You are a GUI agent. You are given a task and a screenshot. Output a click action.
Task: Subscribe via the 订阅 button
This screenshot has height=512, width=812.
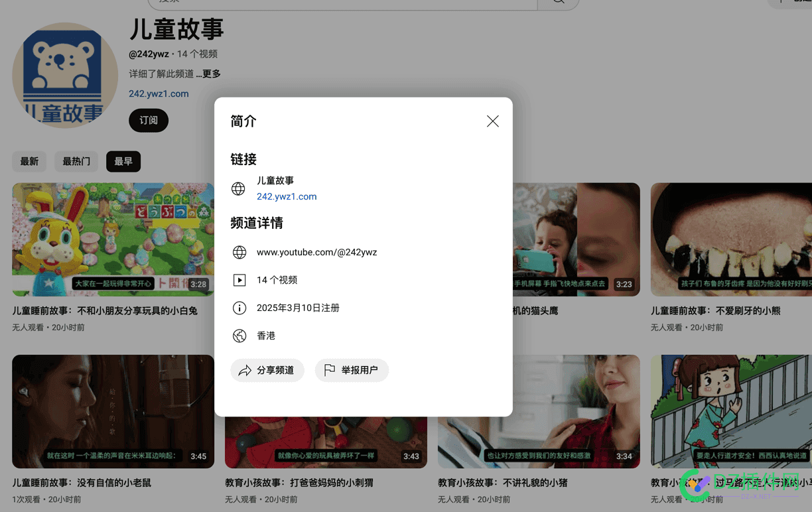tap(149, 120)
